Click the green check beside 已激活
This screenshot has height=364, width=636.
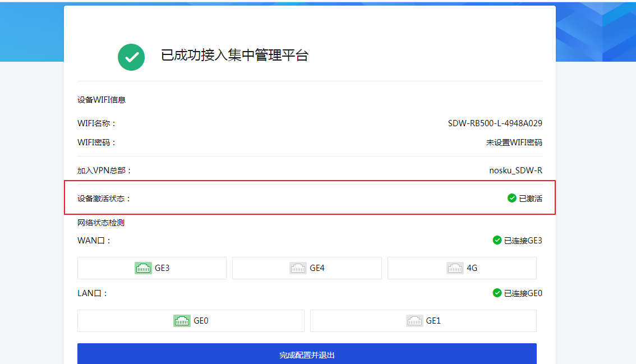pos(511,198)
